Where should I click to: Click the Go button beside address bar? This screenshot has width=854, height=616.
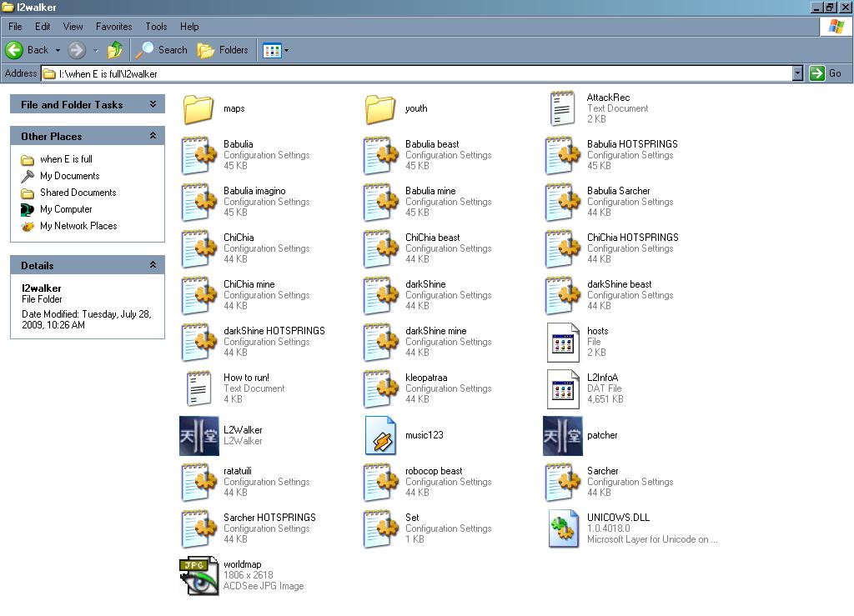[825, 73]
